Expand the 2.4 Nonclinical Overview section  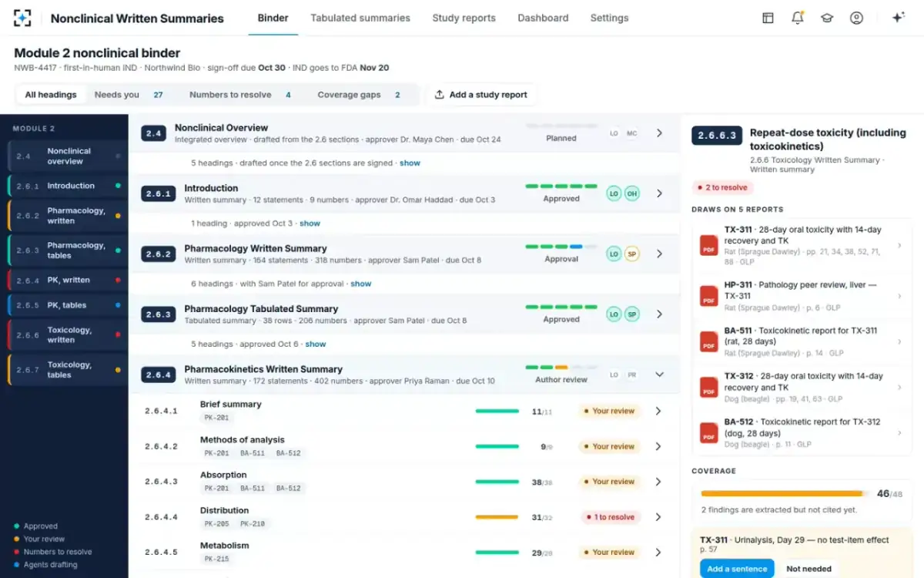point(659,133)
